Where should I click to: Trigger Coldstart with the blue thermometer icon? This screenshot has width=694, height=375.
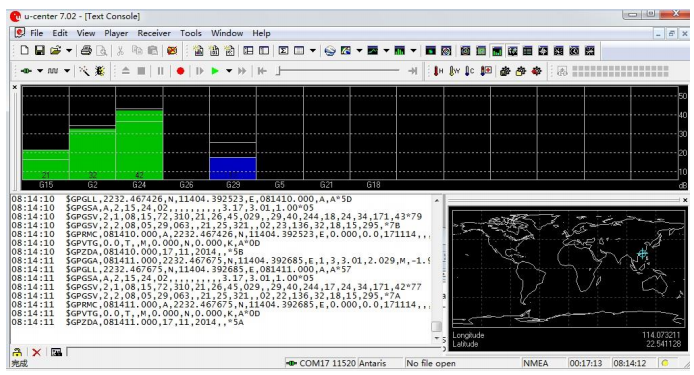[470, 71]
